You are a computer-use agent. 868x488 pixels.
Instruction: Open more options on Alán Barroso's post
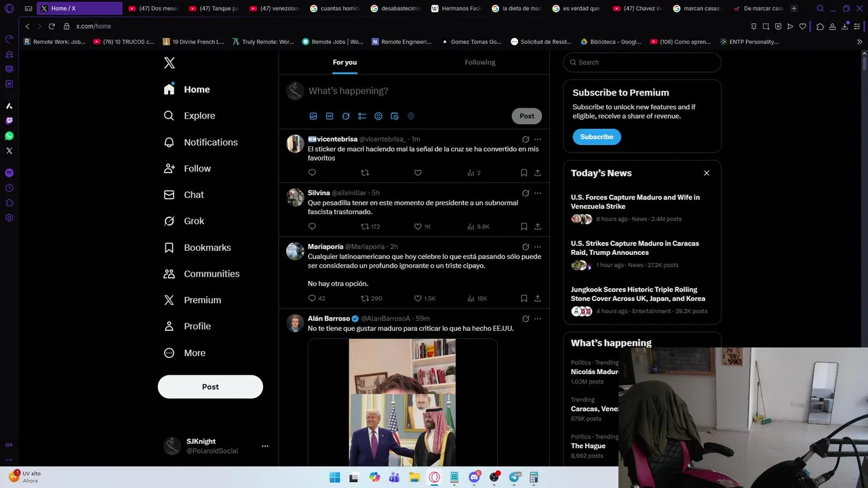[x=538, y=319]
